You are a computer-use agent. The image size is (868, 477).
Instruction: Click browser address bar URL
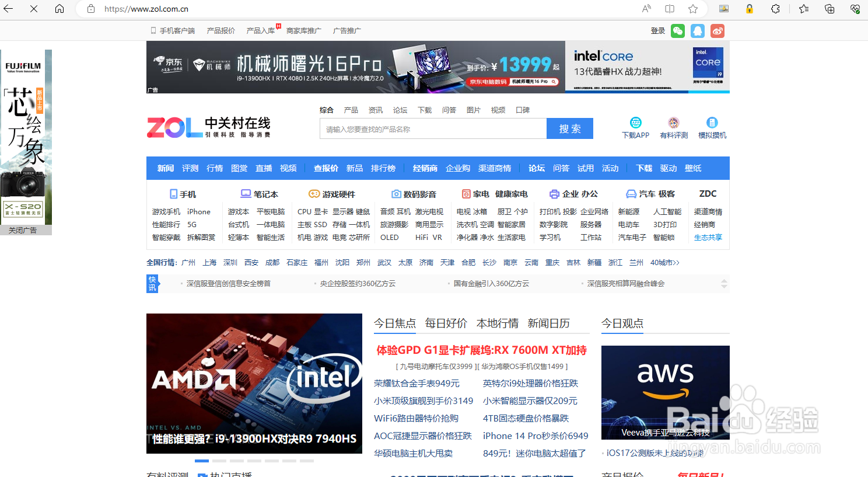click(146, 9)
